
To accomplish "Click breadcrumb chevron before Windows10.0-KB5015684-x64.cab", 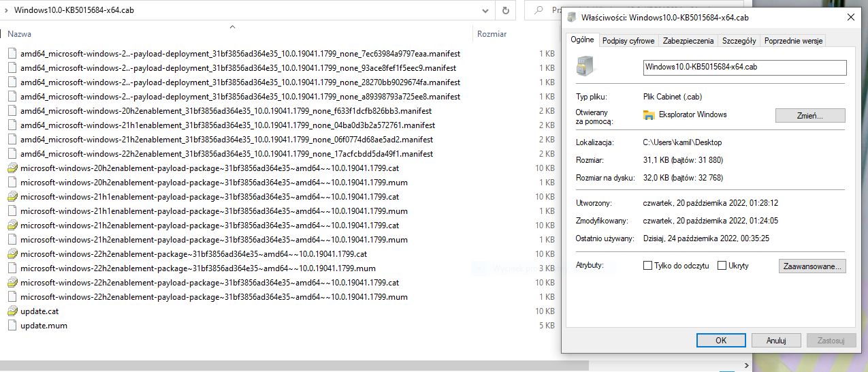I will 5,11.
